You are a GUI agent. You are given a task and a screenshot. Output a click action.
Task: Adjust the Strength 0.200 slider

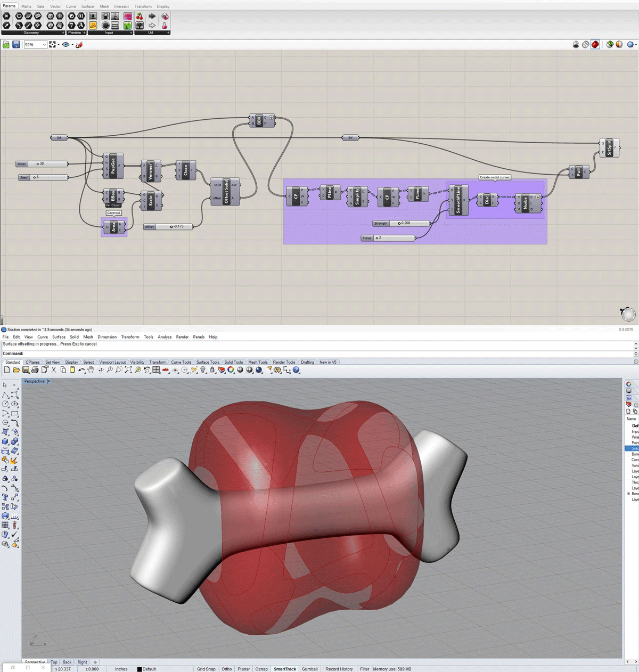[x=402, y=224]
